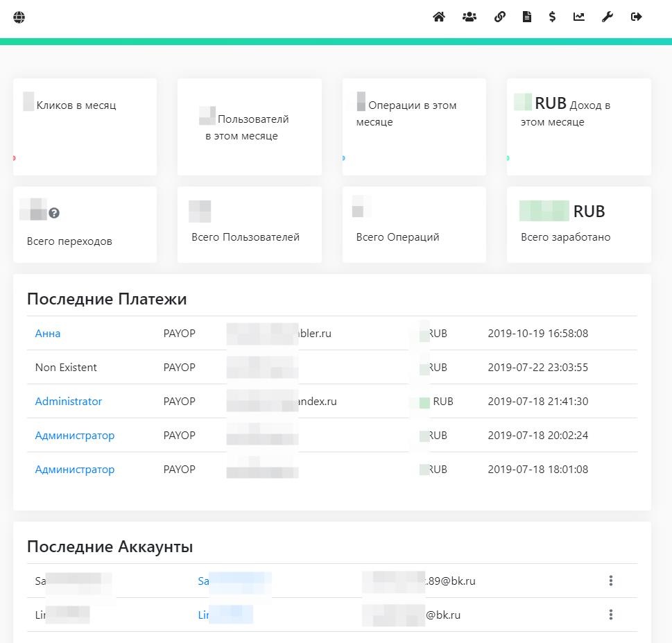Select timestamp 2019-07-22 23:03:55
Image resolution: width=672 pixels, height=643 pixels.
(x=538, y=368)
